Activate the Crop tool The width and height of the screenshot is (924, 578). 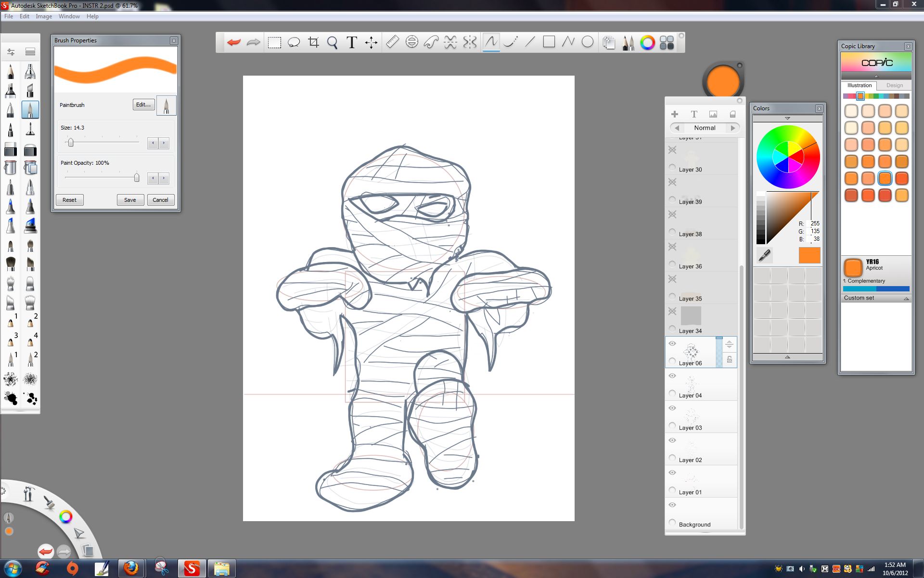click(x=313, y=42)
